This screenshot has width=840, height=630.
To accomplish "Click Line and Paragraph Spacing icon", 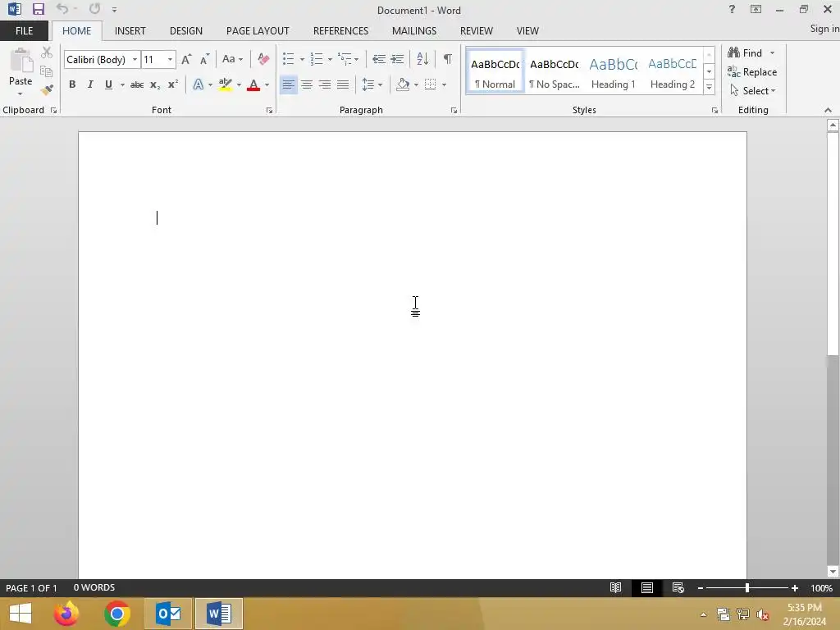I will click(x=368, y=84).
